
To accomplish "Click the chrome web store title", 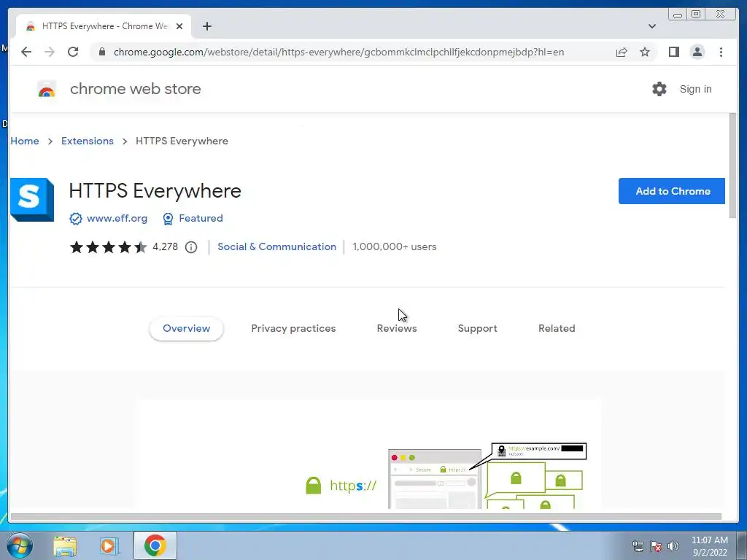I will tap(135, 89).
